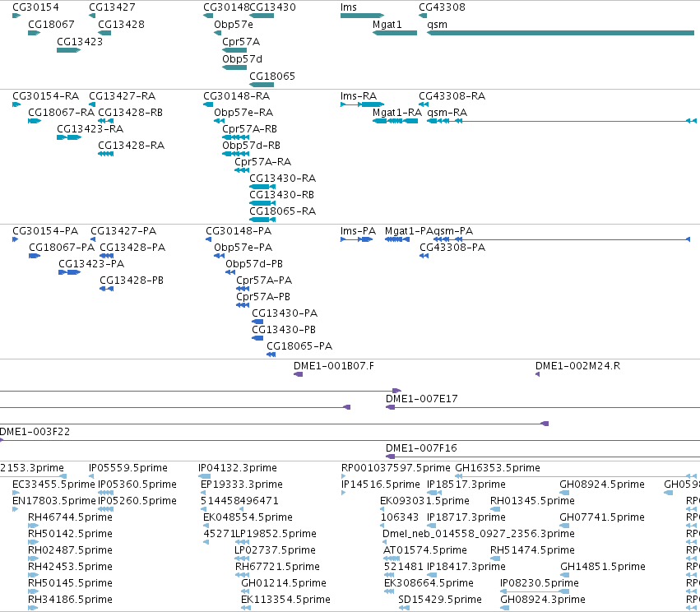This screenshot has height=612, width=700.
Task: Click the CG18065-RA transcript label
Action: (283, 211)
